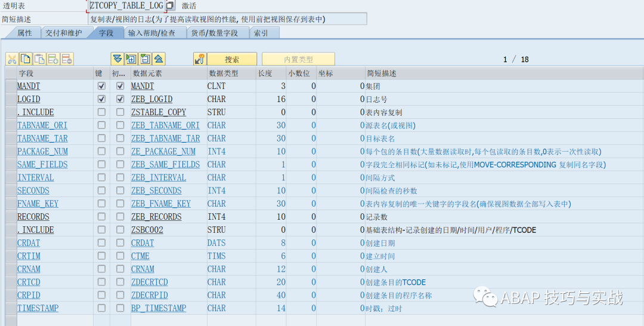Click in the ZTCOPY_TABLE_LOG table name field
This screenshot has width=644, height=326.
click(126, 6)
